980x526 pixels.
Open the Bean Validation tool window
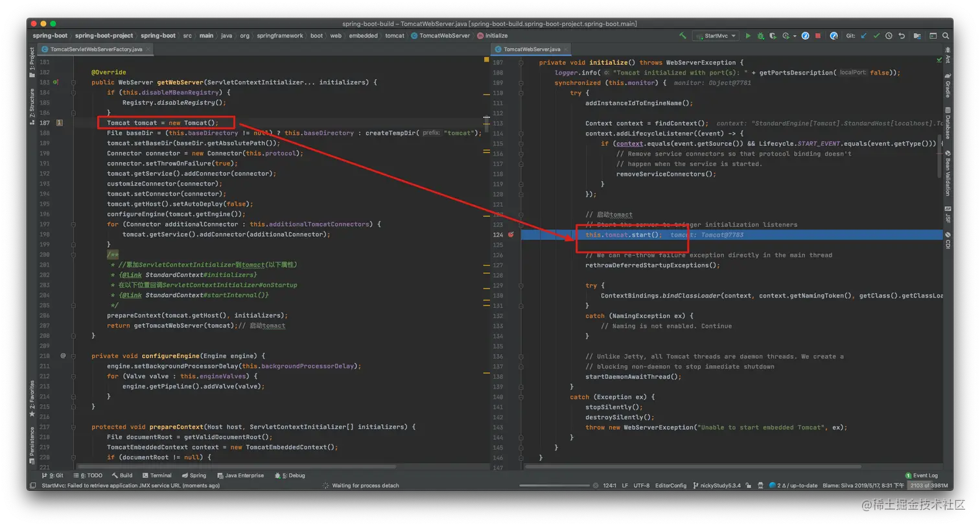(948, 174)
